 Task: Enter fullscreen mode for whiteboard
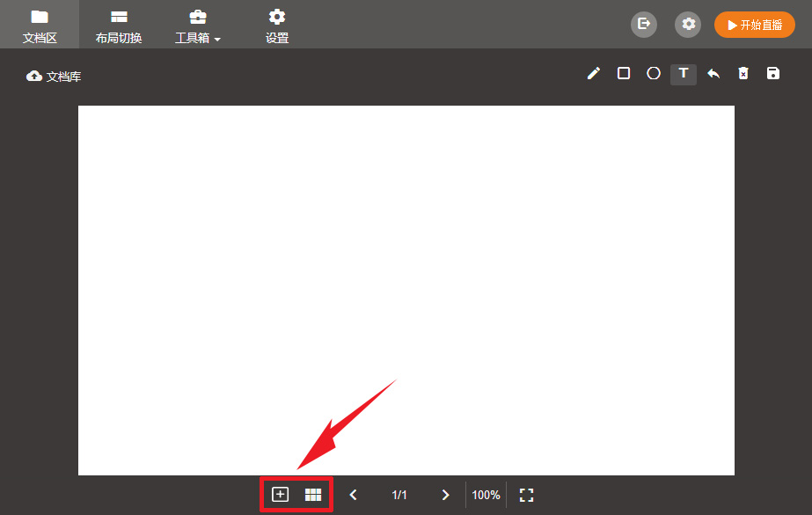click(527, 495)
